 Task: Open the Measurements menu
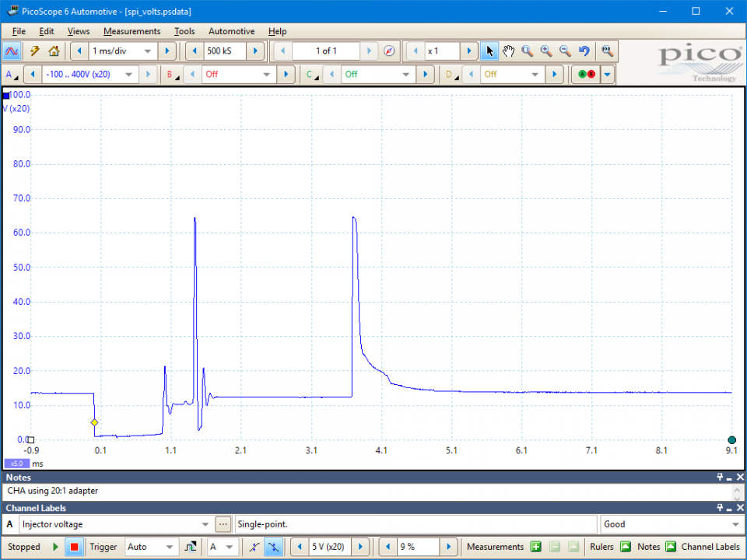click(x=132, y=31)
